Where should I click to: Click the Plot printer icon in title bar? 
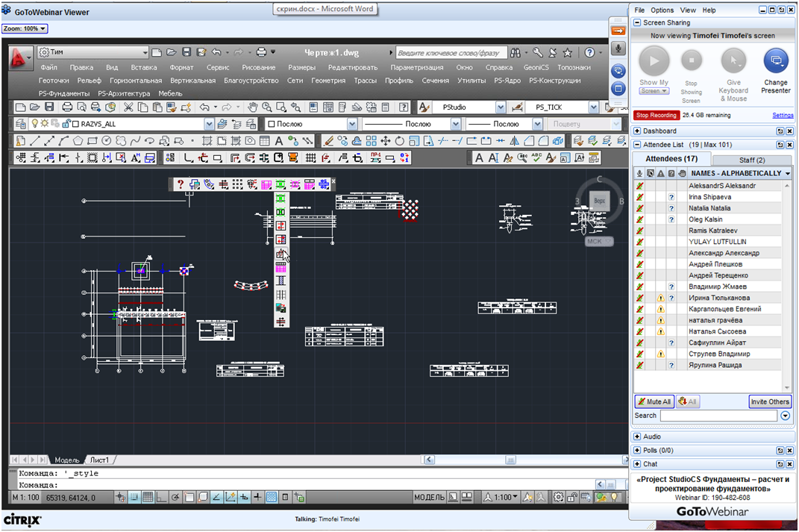click(x=261, y=52)
